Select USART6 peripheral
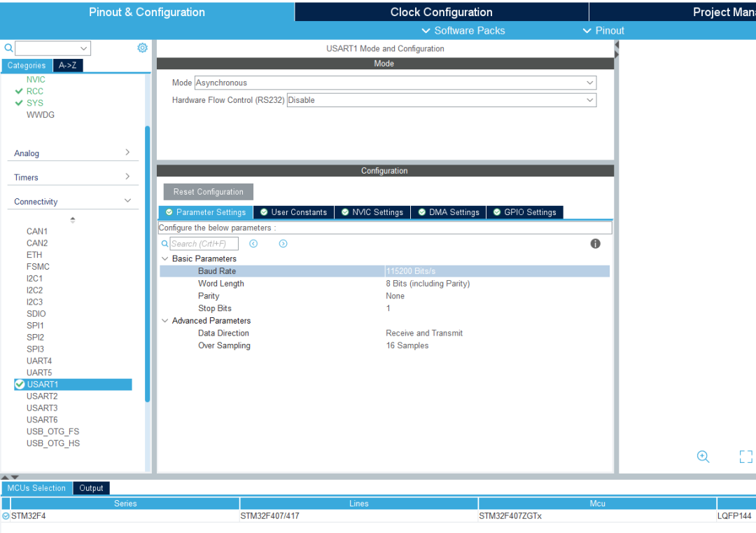This screenshot has width=756, height=533. (x=42, y=420)
